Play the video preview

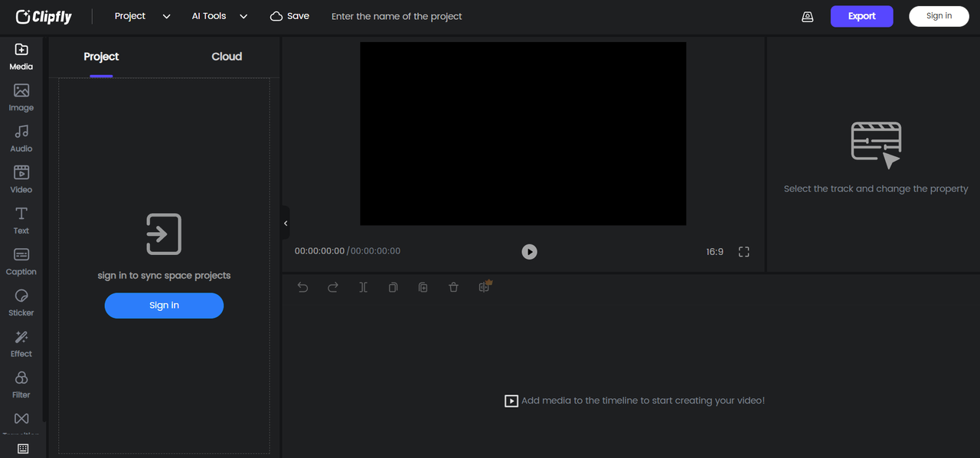(529, 252)
